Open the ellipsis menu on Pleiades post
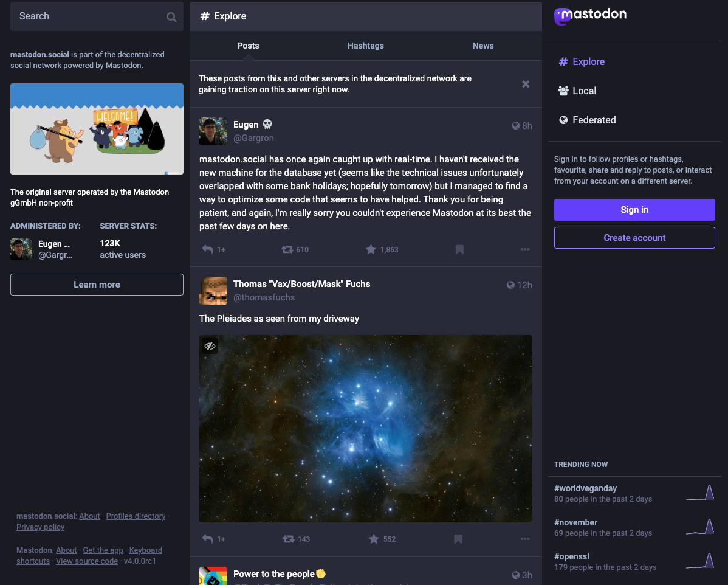 pos(525,539)
